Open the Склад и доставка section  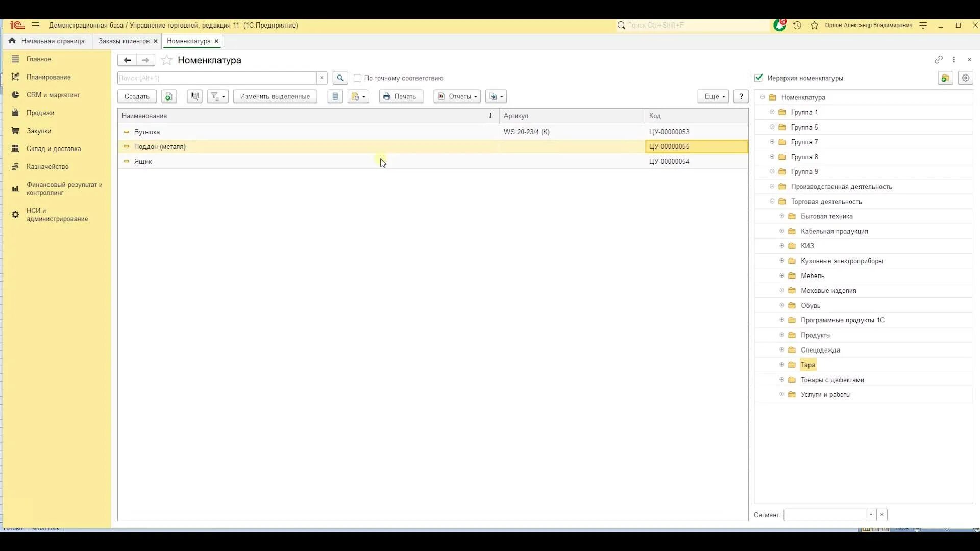54,148
